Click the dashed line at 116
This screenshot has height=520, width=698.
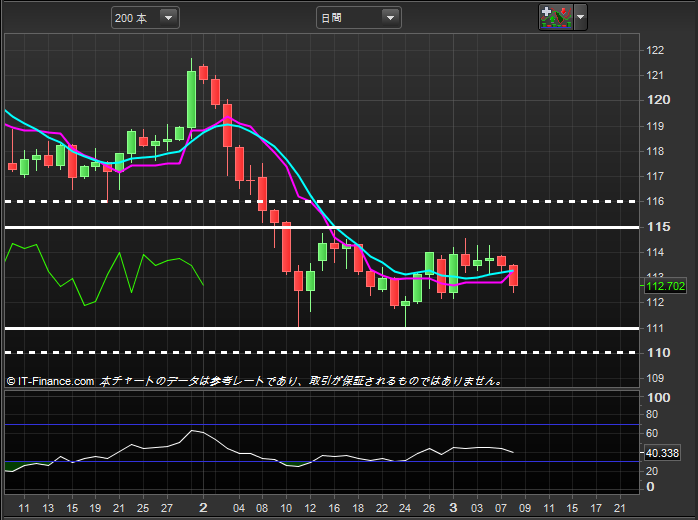322,202
